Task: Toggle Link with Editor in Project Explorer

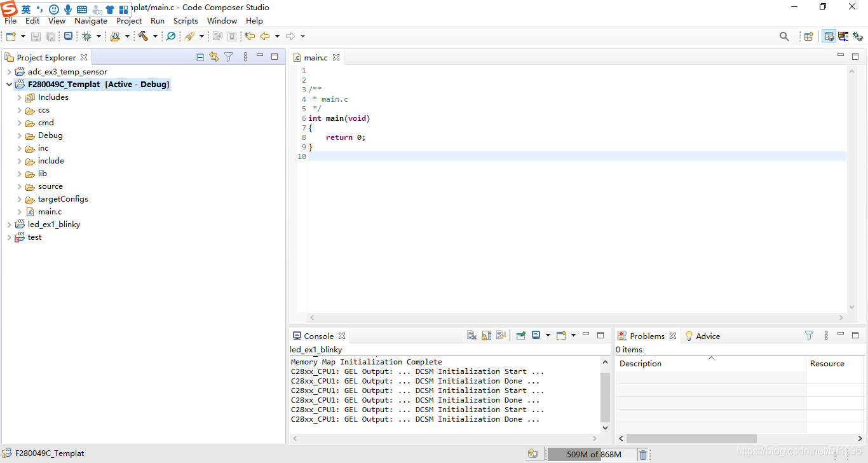Action: tap(214, 57)
